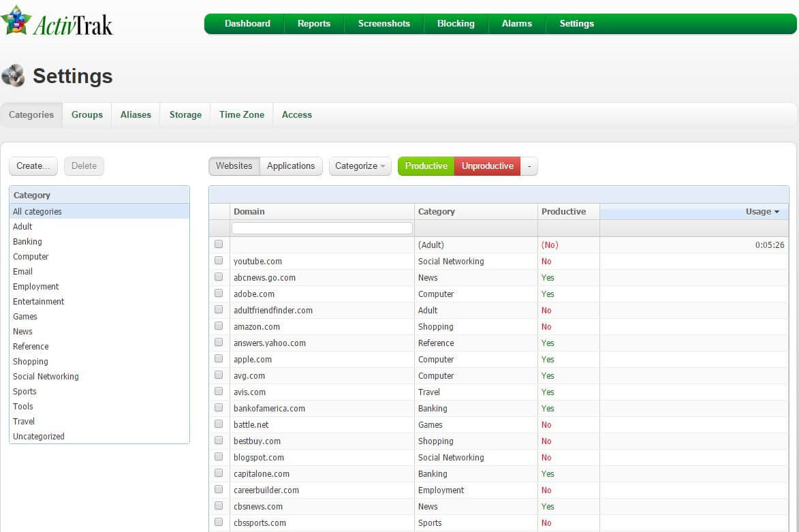Tick the battle.net row checkbox
Viewport: 799px width, 532px height.
(x=219, y=424)
